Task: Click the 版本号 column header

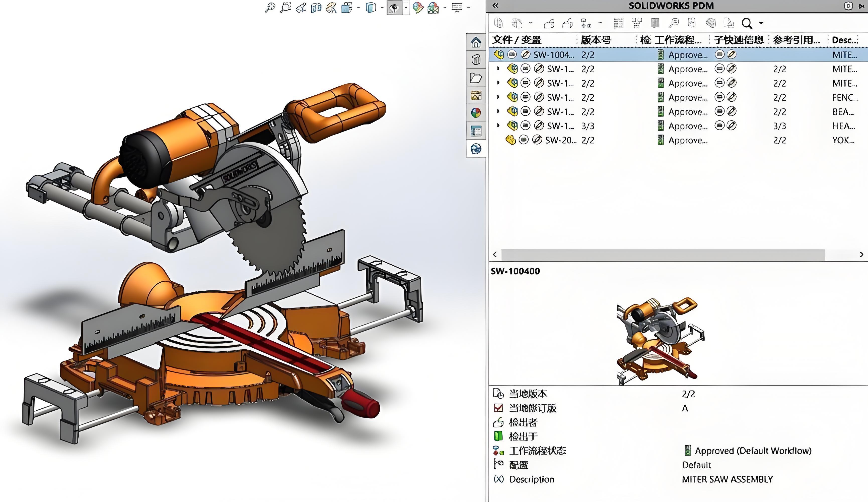Action: coord(596,40)
